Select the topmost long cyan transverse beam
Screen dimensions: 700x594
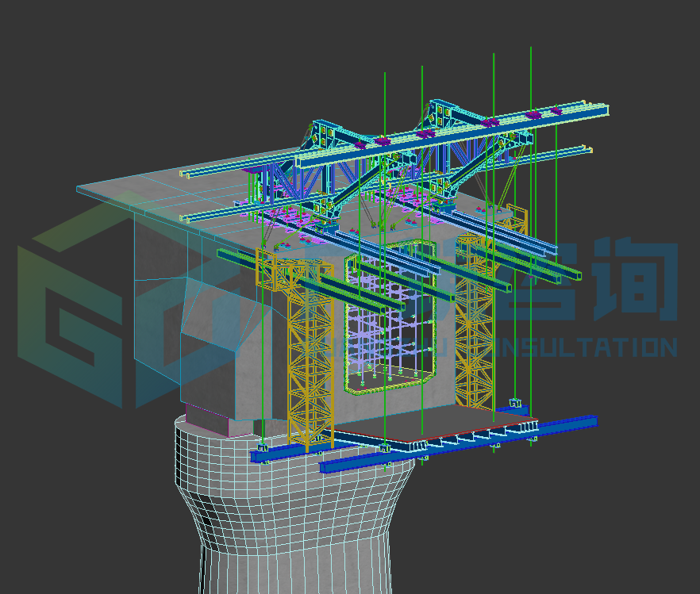[451, 135]
